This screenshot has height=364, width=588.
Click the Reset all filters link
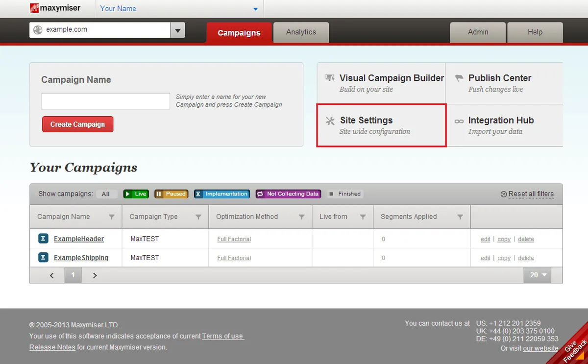coord(531,194)
